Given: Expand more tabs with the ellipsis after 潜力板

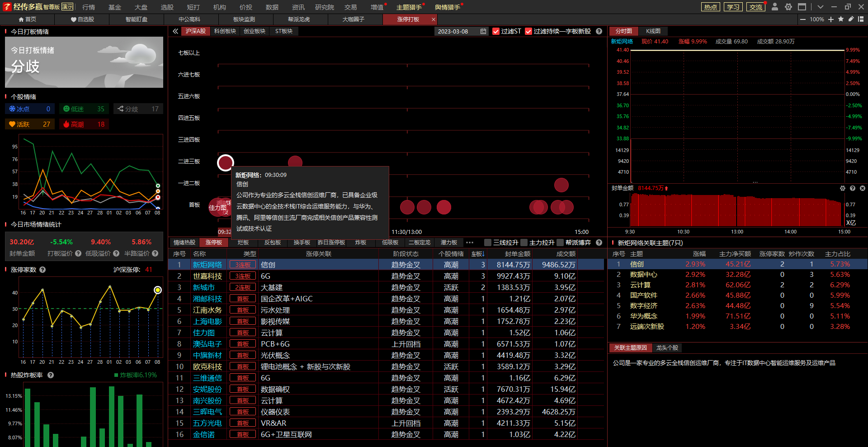Looking at the screenshot, I should [470, 243].
